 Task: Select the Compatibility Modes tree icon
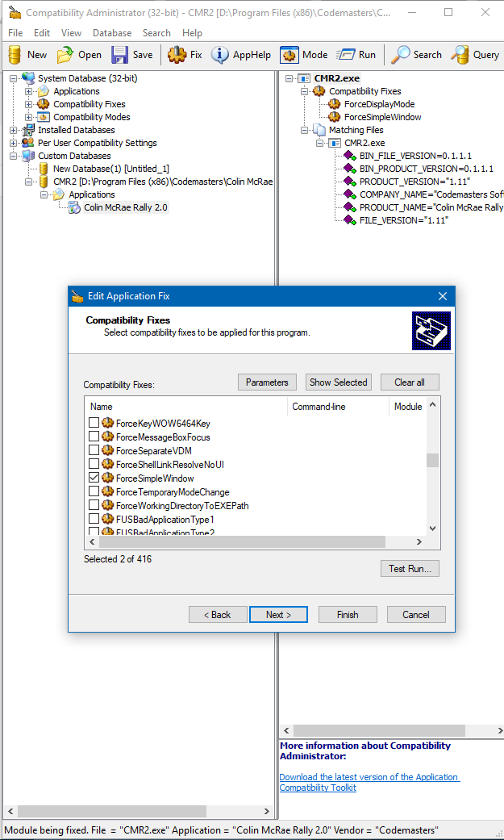point(44,117)
